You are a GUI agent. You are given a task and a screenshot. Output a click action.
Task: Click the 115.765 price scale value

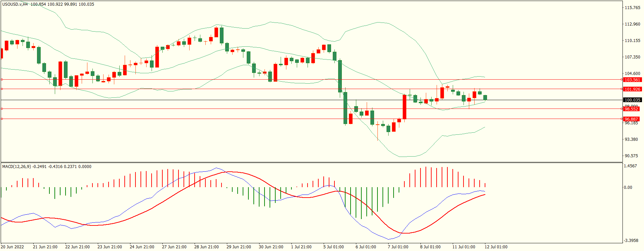click(632, 8)
